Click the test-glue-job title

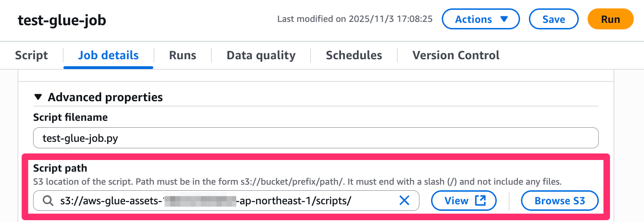coord(62,20)
